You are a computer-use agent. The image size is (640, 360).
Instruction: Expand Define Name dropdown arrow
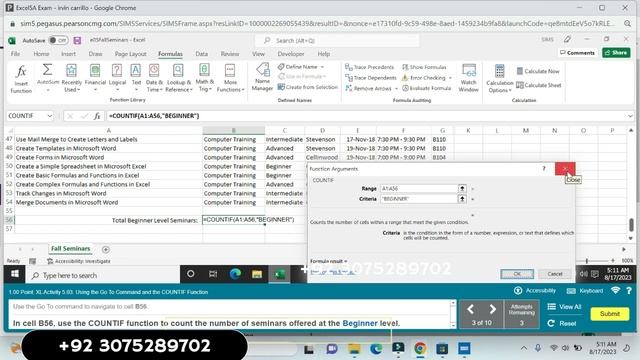click(x=322, y=67)
